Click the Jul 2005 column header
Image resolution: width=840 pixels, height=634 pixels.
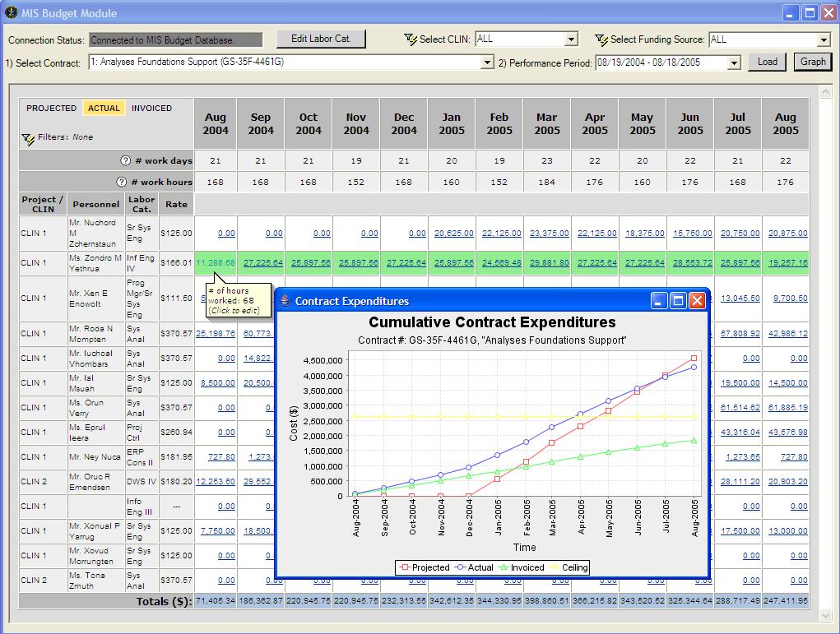tap(738, 123)
